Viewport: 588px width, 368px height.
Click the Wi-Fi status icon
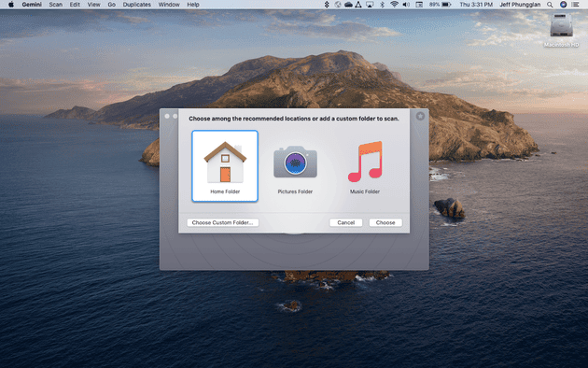(x=394, y=5)
